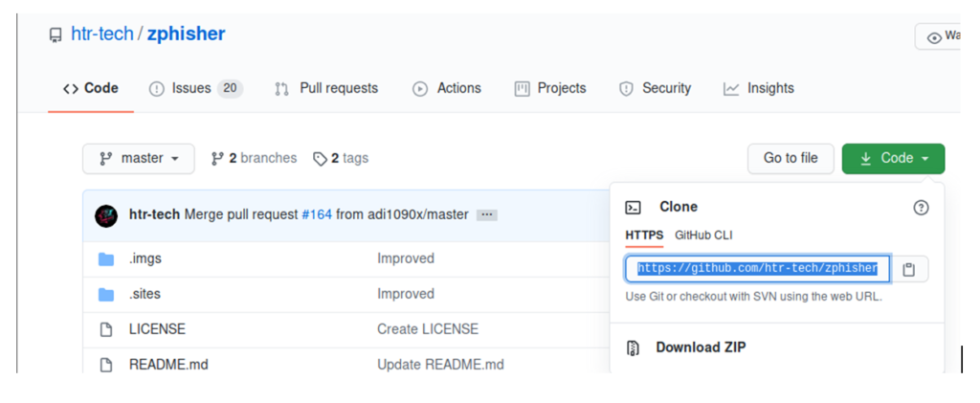Open the Pull requests tab
This screenshot has width=980, height=403.
pos(326,88)
